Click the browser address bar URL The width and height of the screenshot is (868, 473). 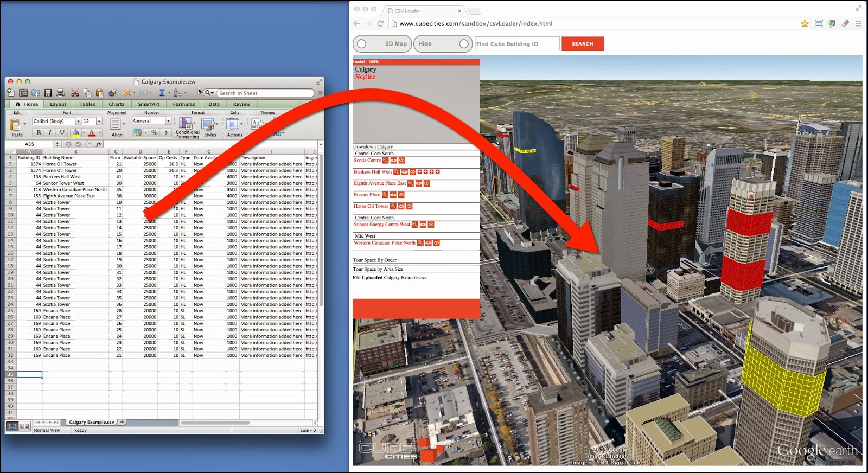coord(476,24)
